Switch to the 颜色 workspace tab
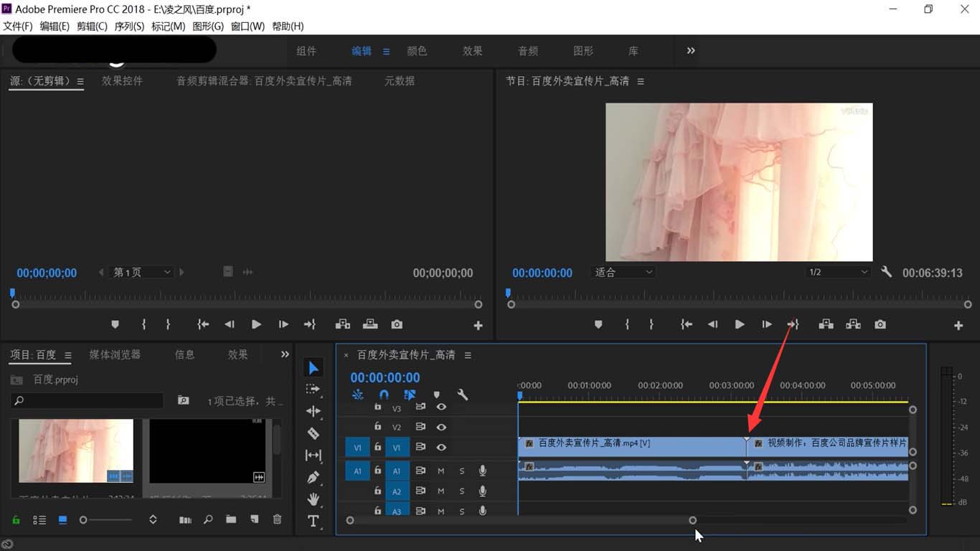The image size is (980, 551). [417, 51]
